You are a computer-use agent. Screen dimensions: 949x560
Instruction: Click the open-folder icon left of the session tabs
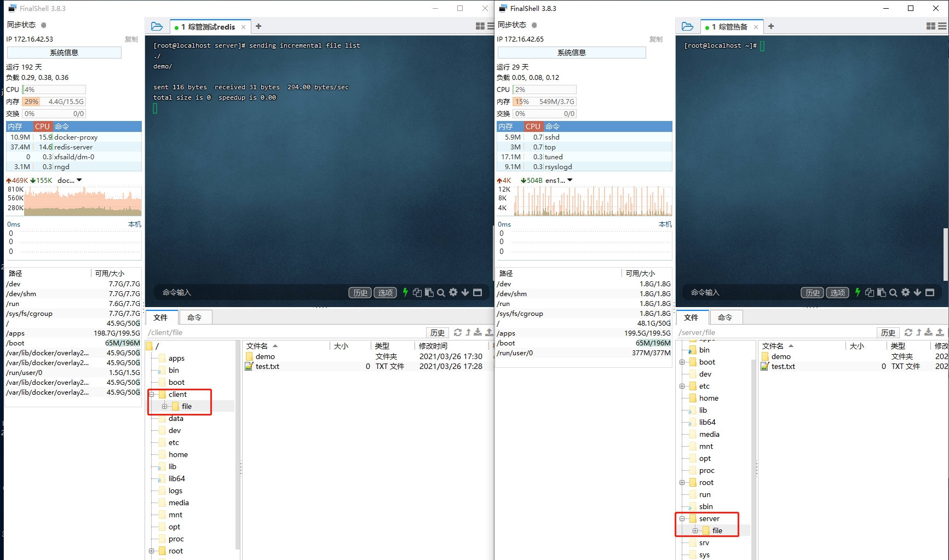tap(157, 26)
